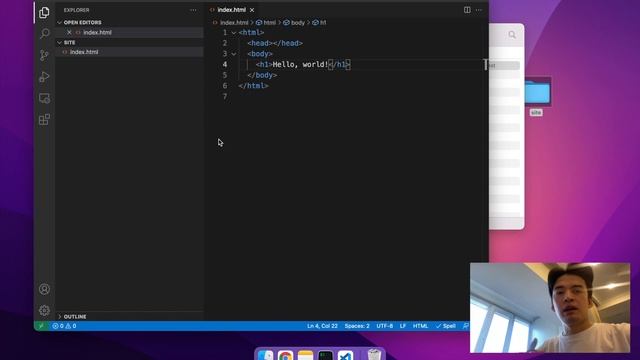Fold the body tag on line 3
Viewport: 640px width, 360px height.
234,54
